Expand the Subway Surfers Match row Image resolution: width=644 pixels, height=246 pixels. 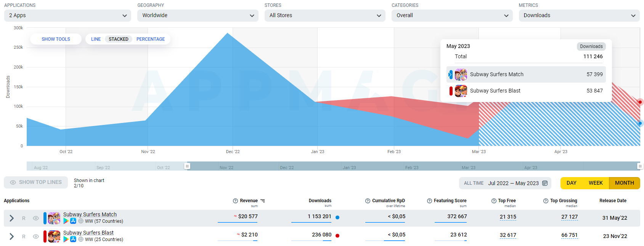11,218
